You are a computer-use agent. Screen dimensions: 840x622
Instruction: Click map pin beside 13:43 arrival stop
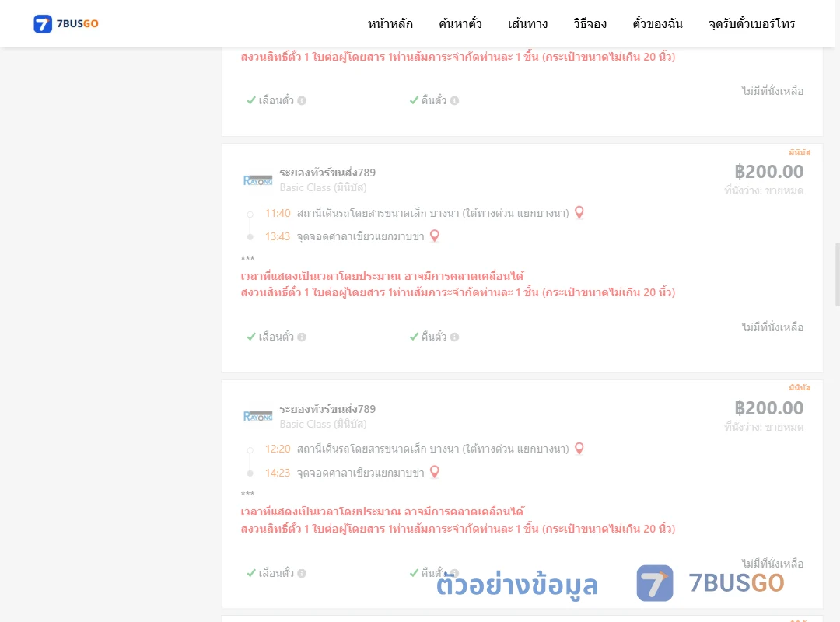tap(435, 236)
